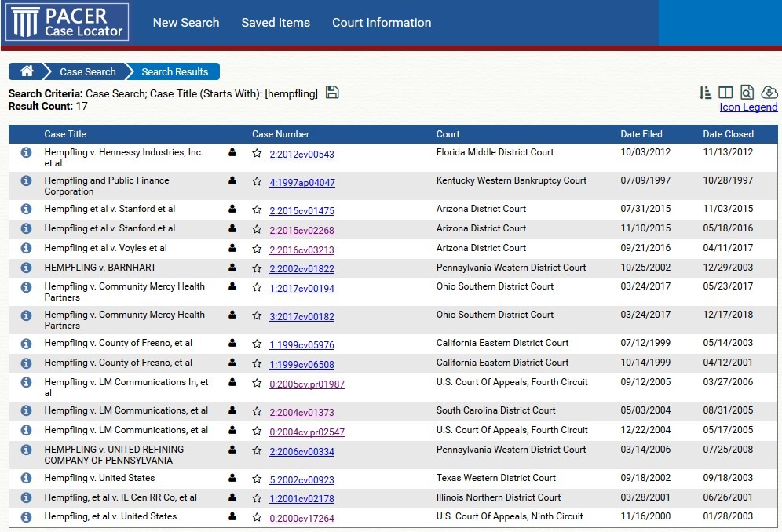The height and width of the screenshot is (532, 782).
Task: View parties for Hempfling et al v. Voyles
Action: click(232, 248)
